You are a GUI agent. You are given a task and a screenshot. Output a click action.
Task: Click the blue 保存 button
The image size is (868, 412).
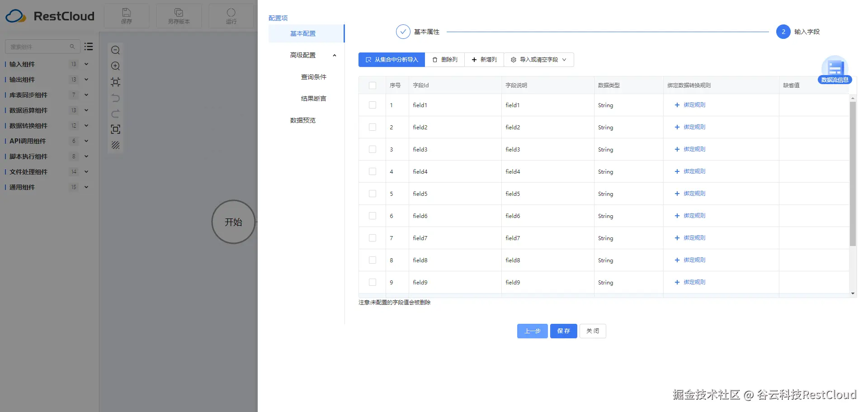[564, 331]
